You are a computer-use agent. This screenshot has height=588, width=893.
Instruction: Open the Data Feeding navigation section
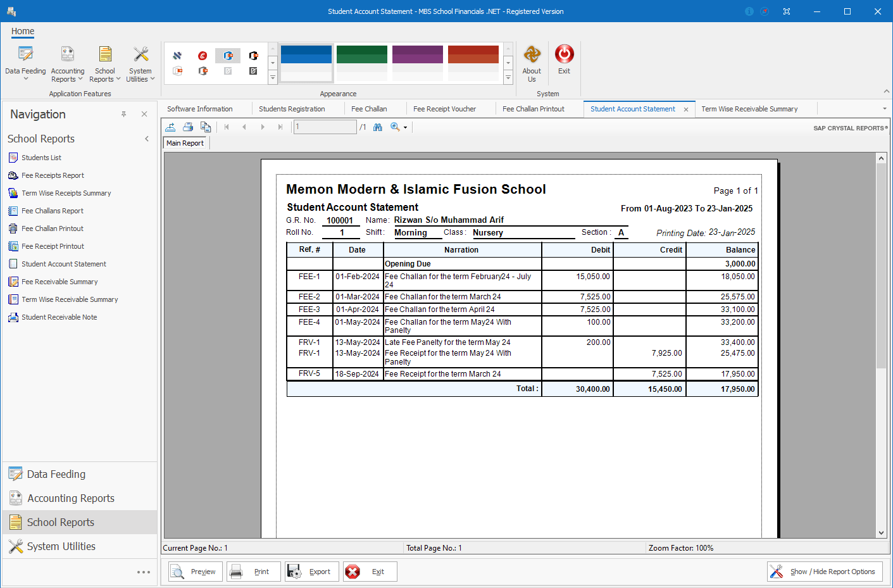pos(80,474)
